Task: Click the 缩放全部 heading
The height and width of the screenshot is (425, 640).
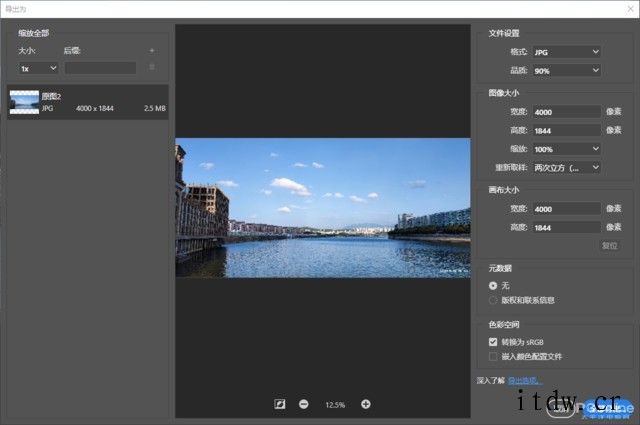Action: pyautogui.click(x=33, y=33)
